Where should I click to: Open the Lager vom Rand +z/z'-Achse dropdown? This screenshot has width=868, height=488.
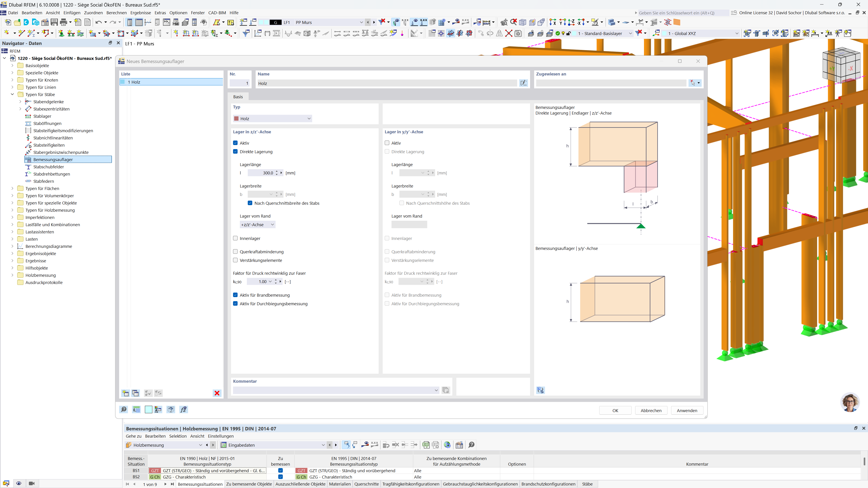point(257,225)
